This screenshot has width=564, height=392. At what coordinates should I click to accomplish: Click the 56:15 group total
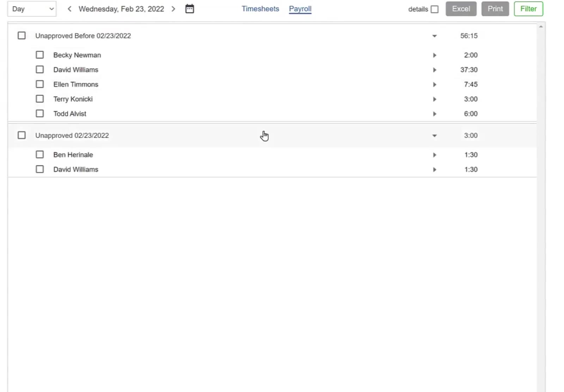coord(469,36)
